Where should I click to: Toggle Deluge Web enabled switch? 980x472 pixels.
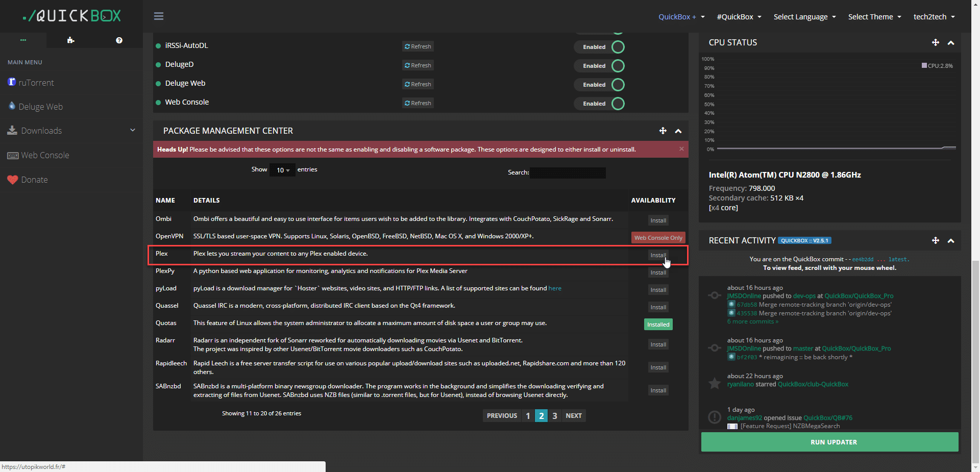tap(600, 85)
